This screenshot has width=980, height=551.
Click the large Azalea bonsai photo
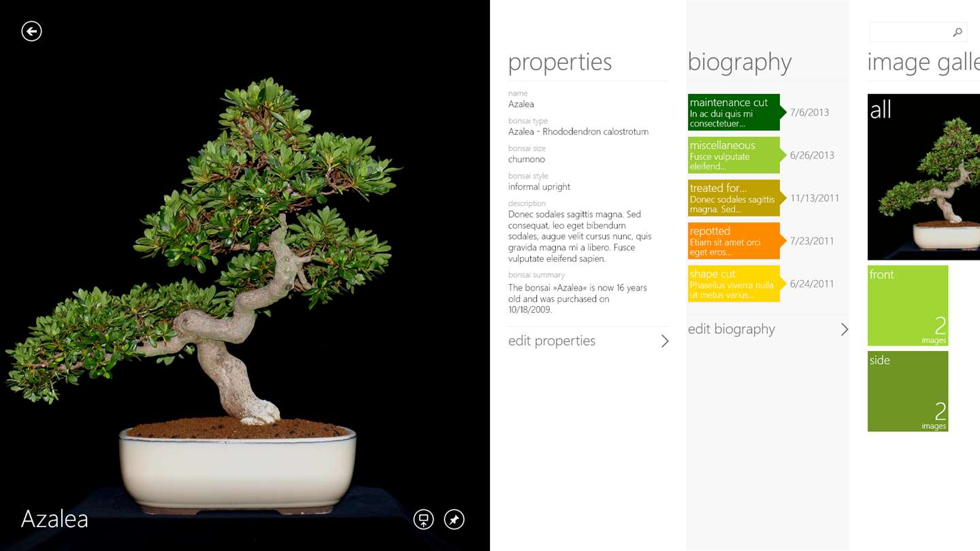[245, 275]
